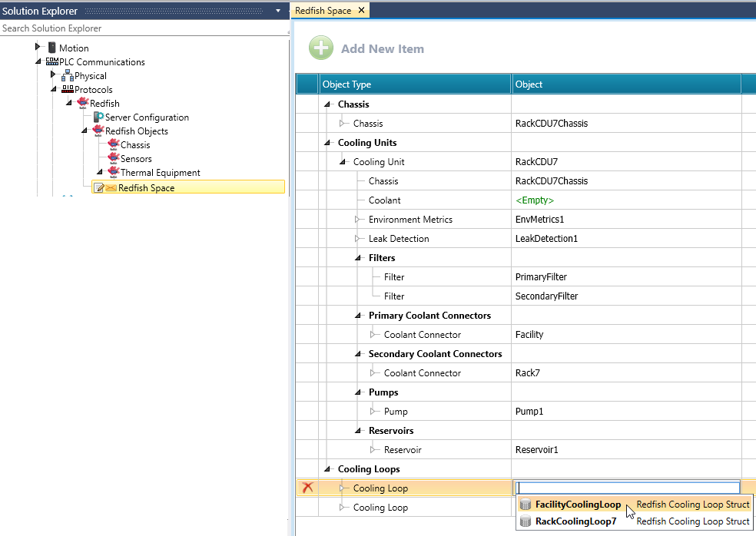Click the FacilityCoolingLoop database icon

[526, 505]
